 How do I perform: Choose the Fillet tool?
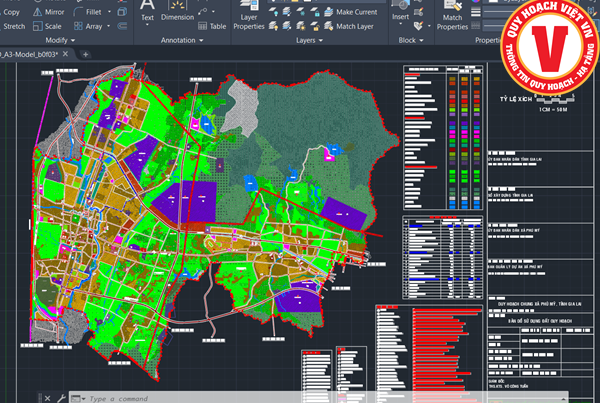pyautogui.click(x=88, y=12)
